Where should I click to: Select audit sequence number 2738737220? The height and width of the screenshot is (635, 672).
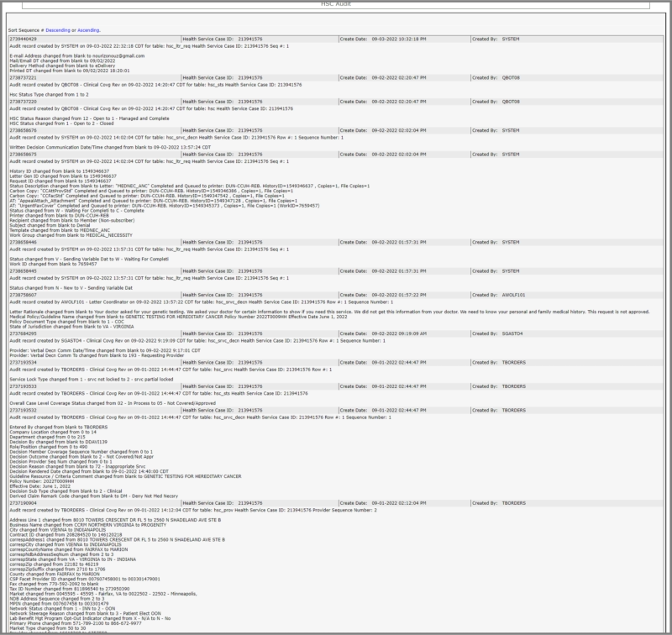coord(23,101)
